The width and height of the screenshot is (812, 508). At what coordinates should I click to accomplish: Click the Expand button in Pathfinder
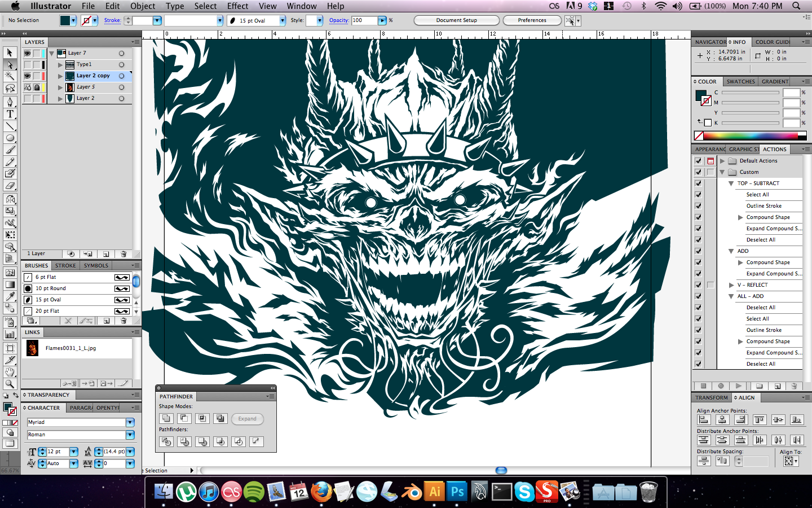coord(247,419)
